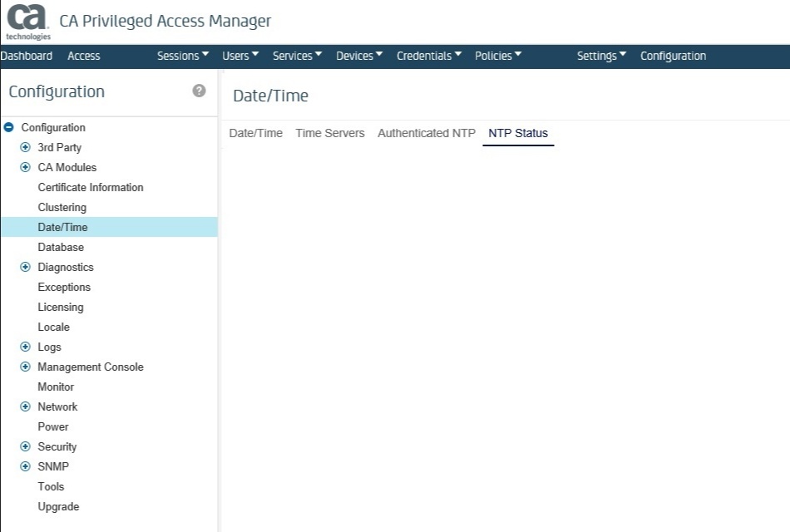Switch to the Time Servers tab
The height and width of the screenshot is (532, 790).
tap(330, 133)
